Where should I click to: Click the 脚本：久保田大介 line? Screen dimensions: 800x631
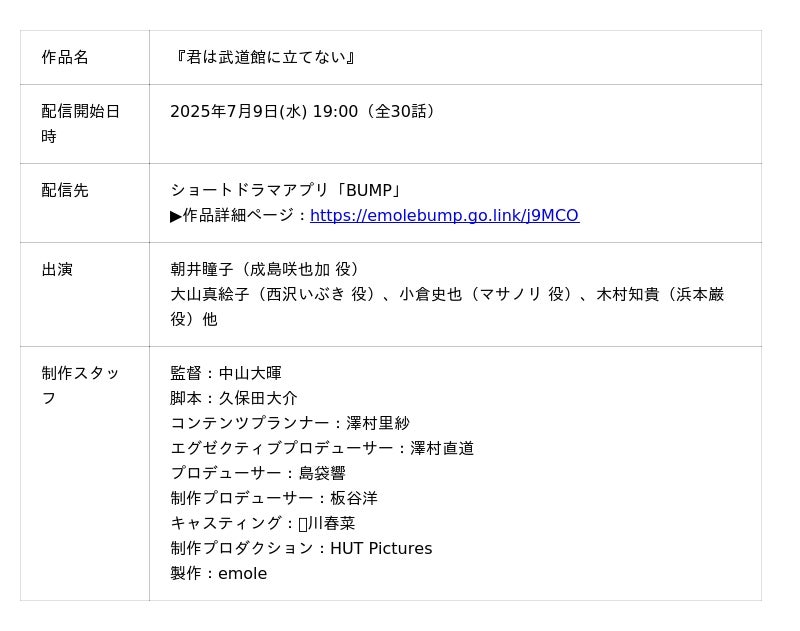234,398
